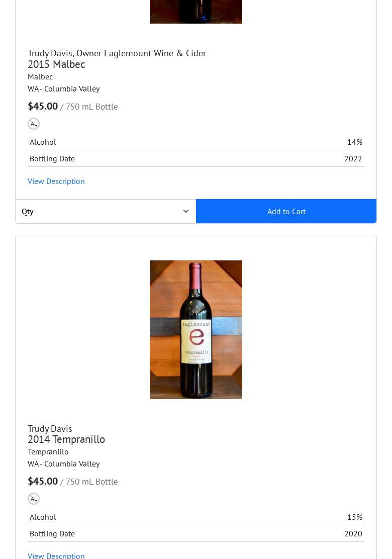Select the Malbec Bottling Date 2022 row

pos(195,159)
